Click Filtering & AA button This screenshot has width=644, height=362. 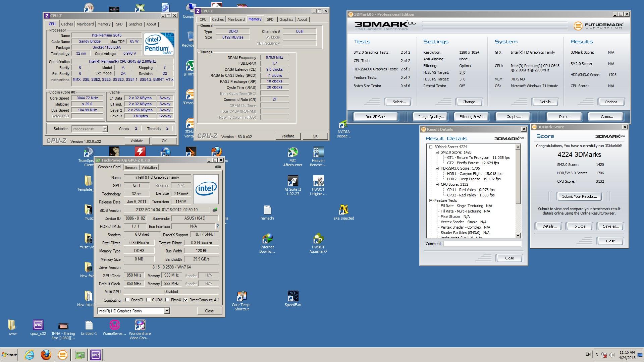coord(472,117)
